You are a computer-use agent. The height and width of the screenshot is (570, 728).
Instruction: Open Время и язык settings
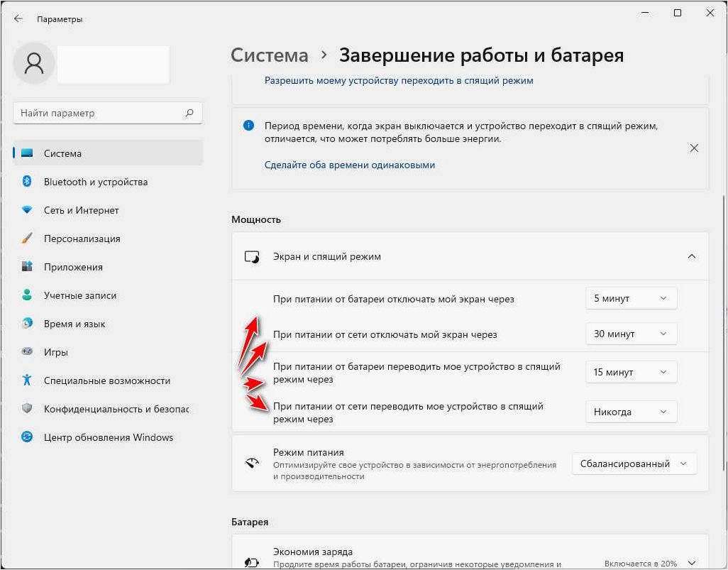[108, 323]
